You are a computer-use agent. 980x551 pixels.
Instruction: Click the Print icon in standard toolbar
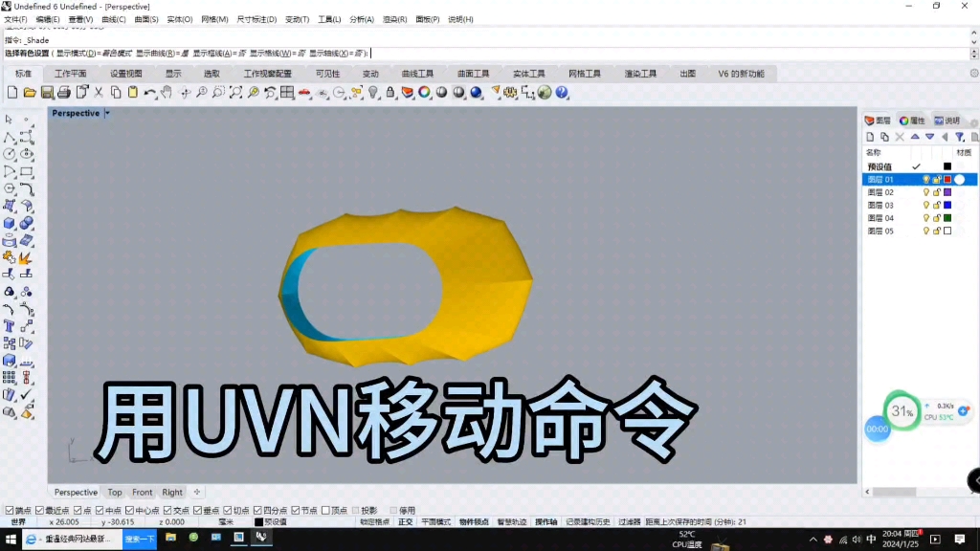click(x=64, y=93)
